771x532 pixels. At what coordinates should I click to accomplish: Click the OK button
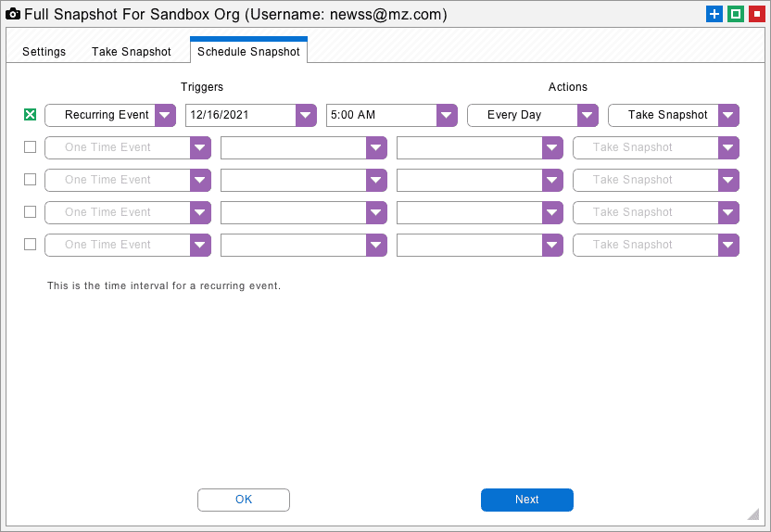(244, 500)
